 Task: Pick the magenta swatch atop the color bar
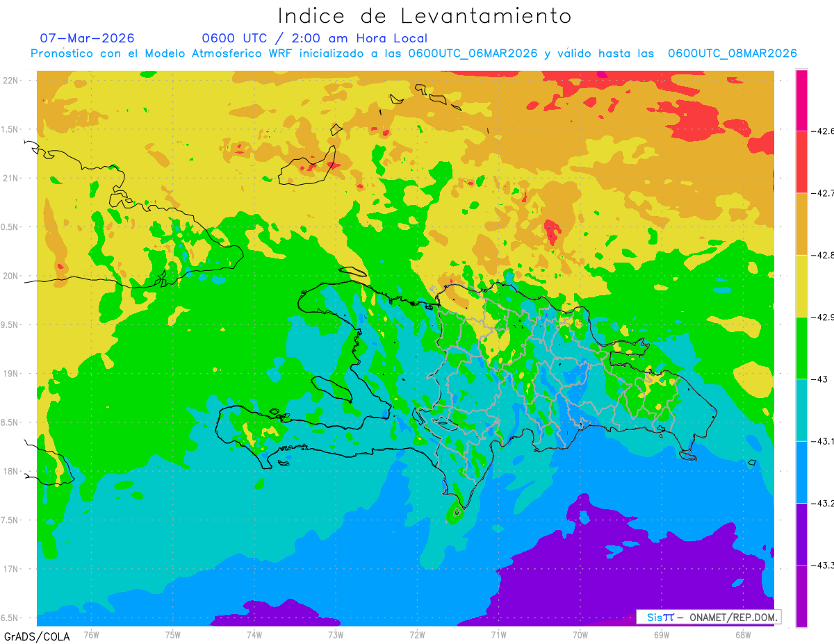tap(801, 100)
